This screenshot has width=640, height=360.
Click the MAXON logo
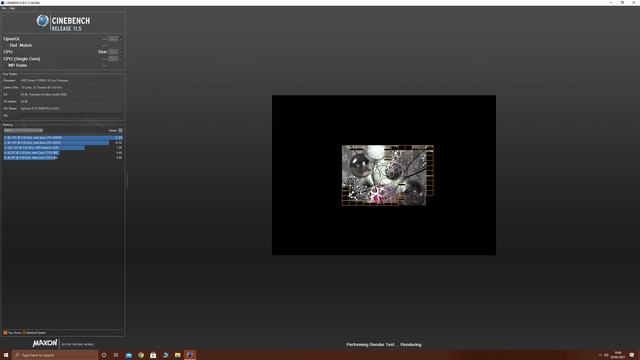(45, 343)
